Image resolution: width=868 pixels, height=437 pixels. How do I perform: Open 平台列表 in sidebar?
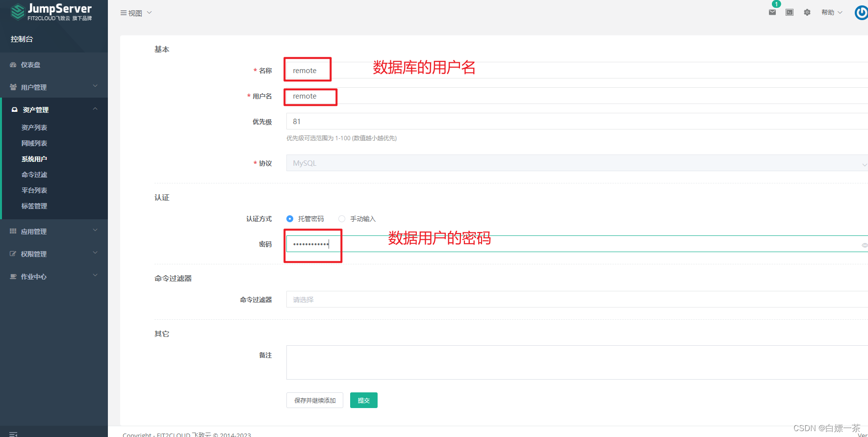pos(34,190)
